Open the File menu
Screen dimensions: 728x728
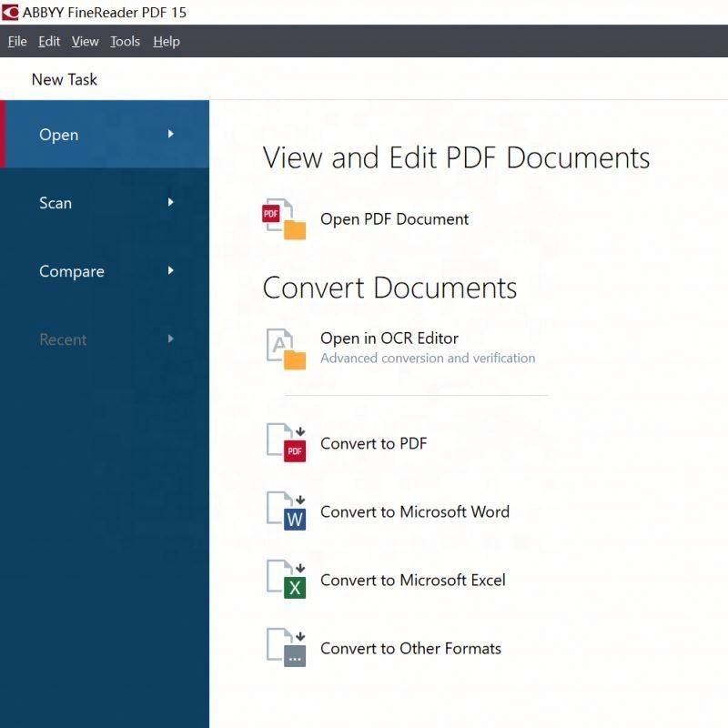(17, 41)
